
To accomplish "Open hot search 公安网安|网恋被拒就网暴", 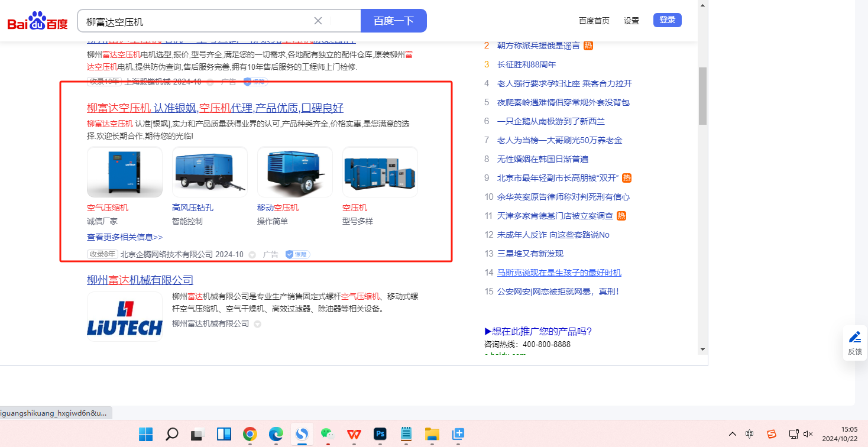I will click(558, 291).
